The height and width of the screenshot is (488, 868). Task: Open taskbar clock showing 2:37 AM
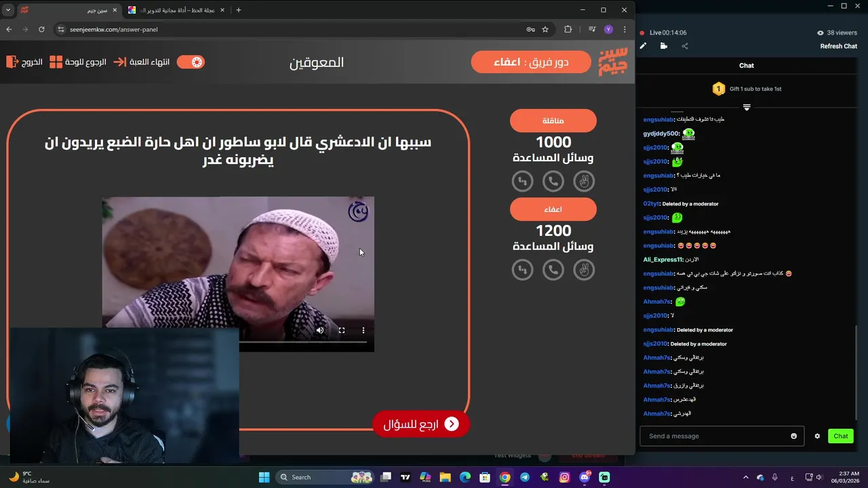pos(844,477)
